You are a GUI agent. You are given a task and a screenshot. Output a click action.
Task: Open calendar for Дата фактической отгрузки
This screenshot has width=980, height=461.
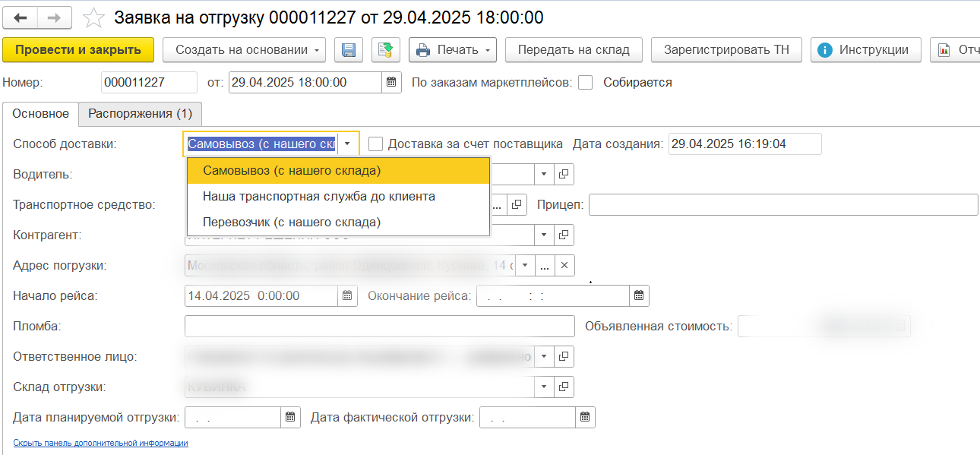[x=585, y=417]
